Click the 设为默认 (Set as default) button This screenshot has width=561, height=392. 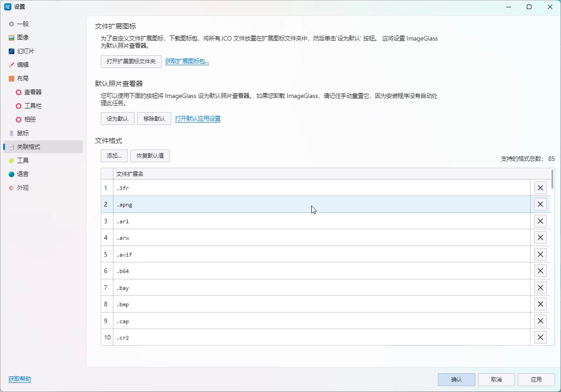tap(117, 119)
